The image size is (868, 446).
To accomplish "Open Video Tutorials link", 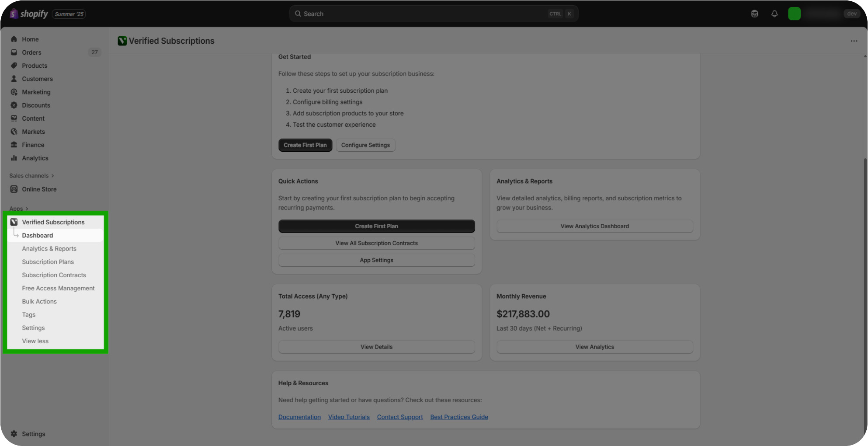I will pyautogui.click(x=349, y=417).
